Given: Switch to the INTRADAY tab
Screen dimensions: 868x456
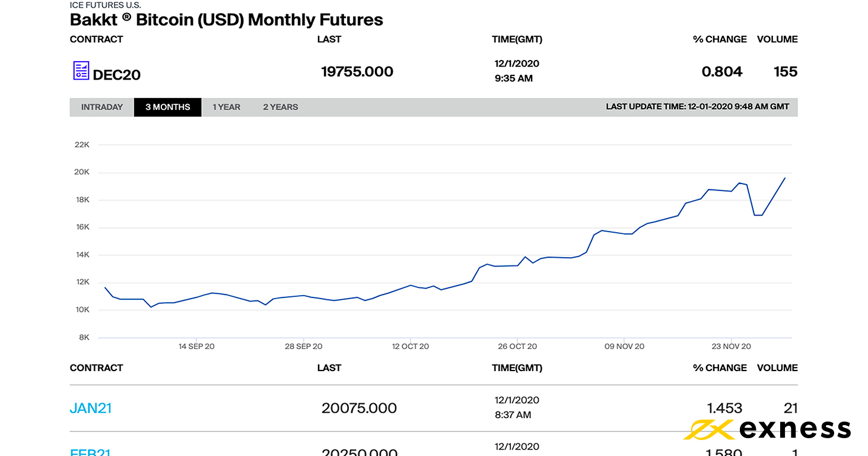Looking at the screenshot, I should tap(102, 107).
